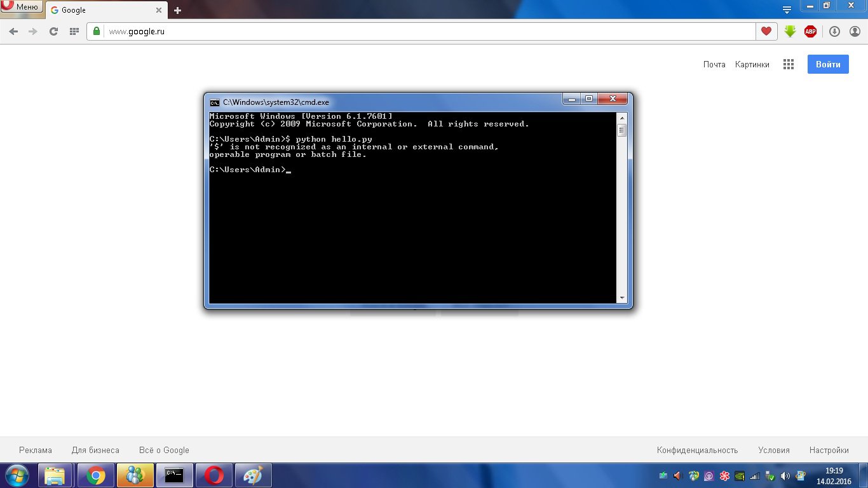This screenshot has height=488, width=868.
Task: Go back with the browser back arrow
Action: (x=14, y=31)
